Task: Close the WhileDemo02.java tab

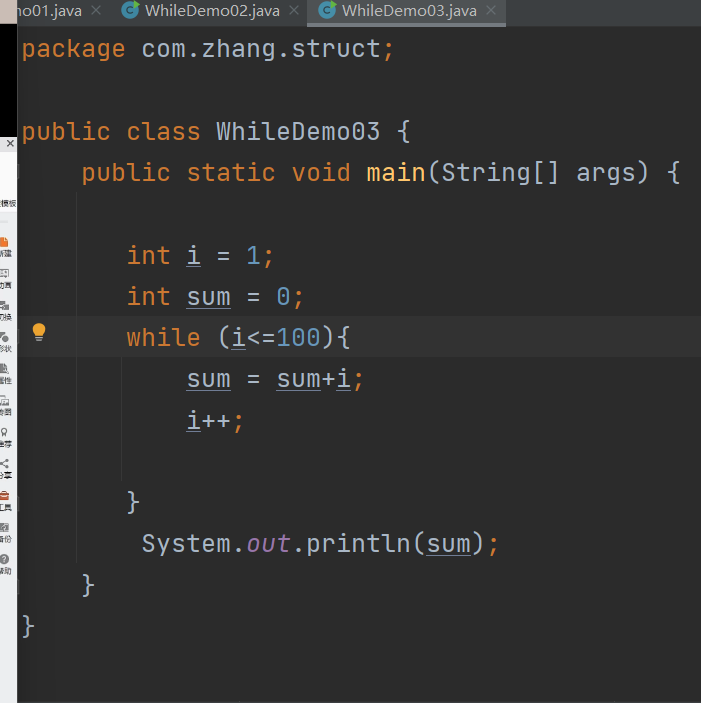Action: click(294, 10)
